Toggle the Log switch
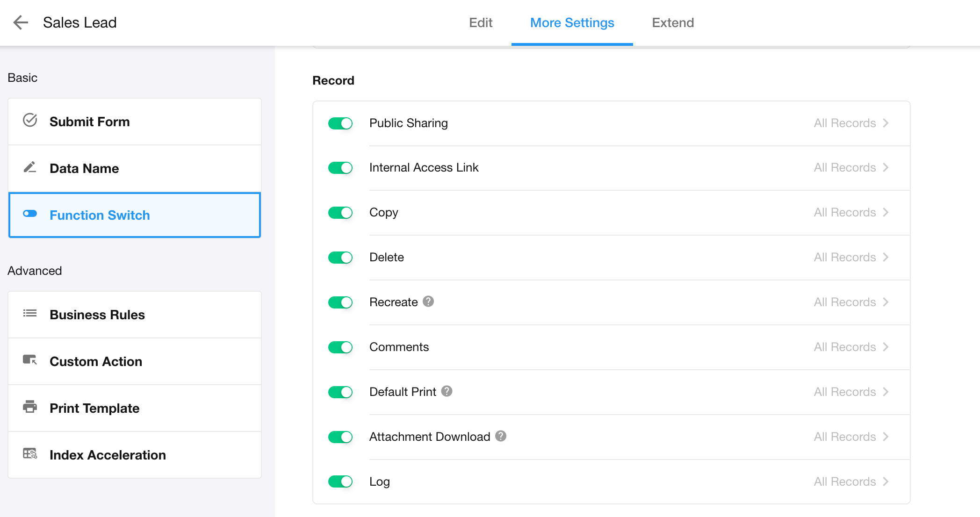Image resolution: width=980 pixels, height=517 pixels. [340, 481]
